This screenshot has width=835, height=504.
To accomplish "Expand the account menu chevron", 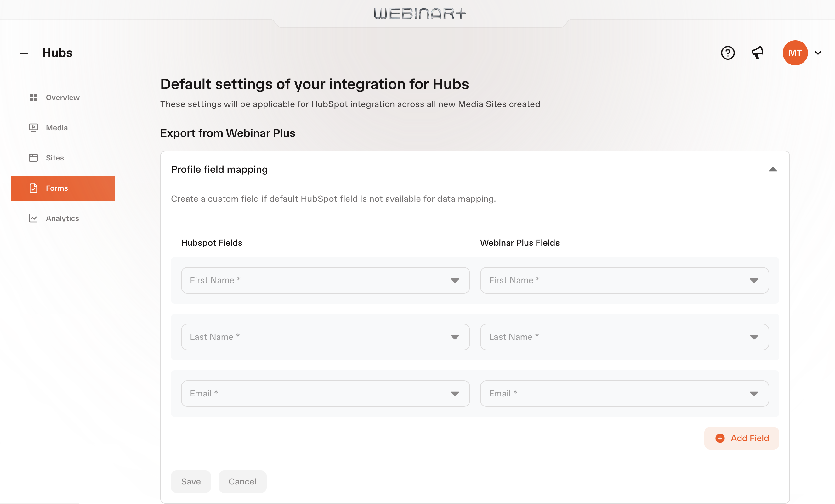I will (x=818, y=53).
